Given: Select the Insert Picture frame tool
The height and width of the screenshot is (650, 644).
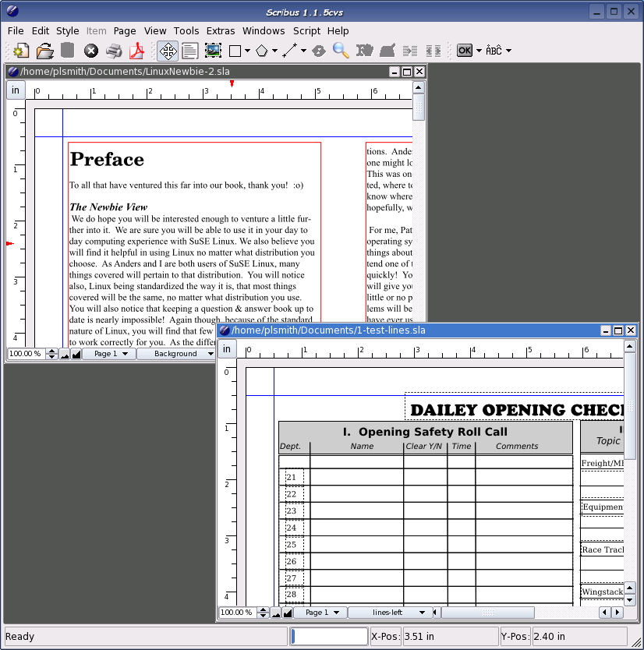Looking at the screenshot, I should coord(212,51).
